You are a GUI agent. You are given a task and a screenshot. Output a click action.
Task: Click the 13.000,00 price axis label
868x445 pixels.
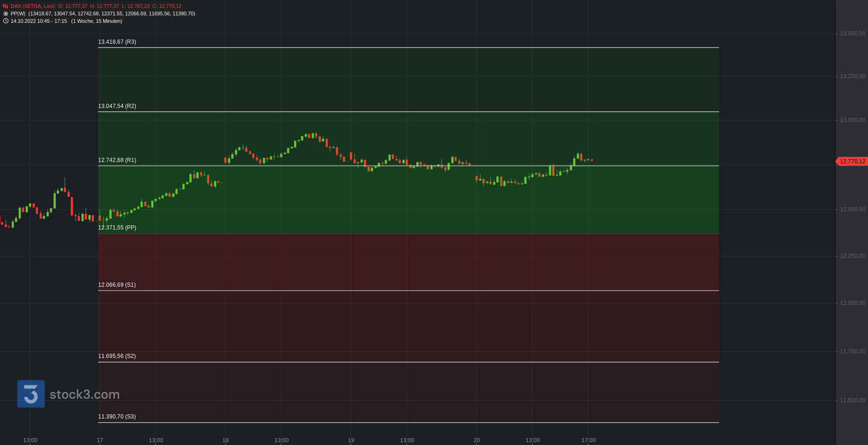pyautogui.click(x=853, y=120)
